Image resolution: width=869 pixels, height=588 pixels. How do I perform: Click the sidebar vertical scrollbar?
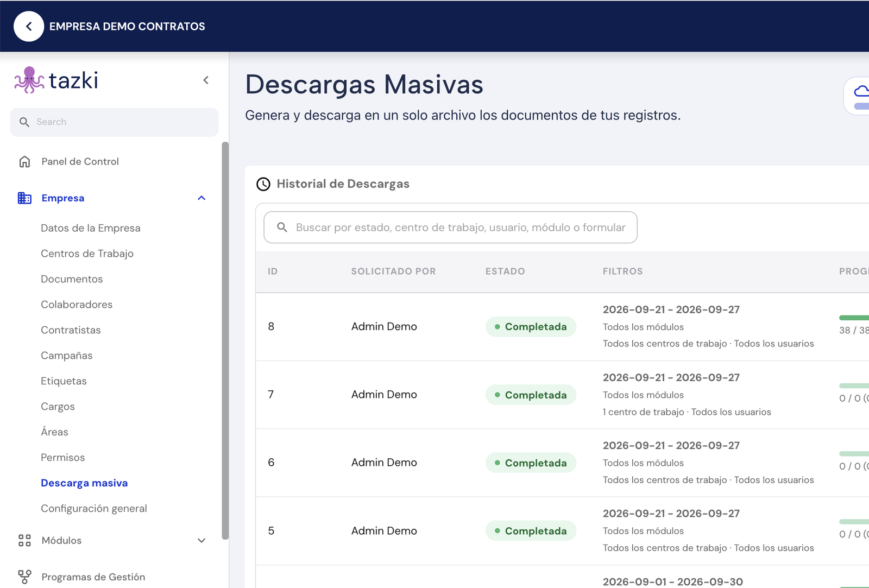pyautogui.click(x=225, y=341)
